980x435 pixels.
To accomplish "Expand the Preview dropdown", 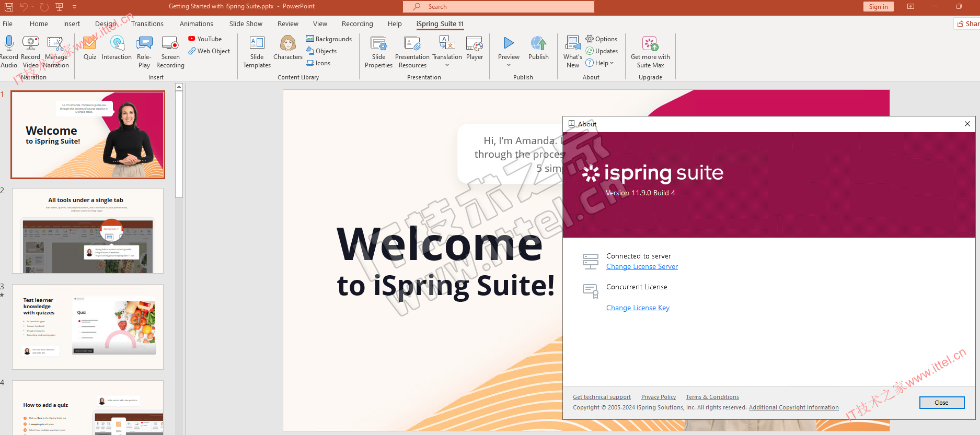I will pyautogui.click(x=509, y=65).
